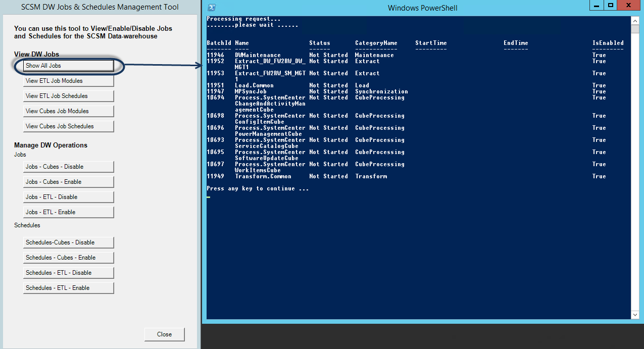Click the PowerShell scrollbar down arrow

(x=635, y=315)
